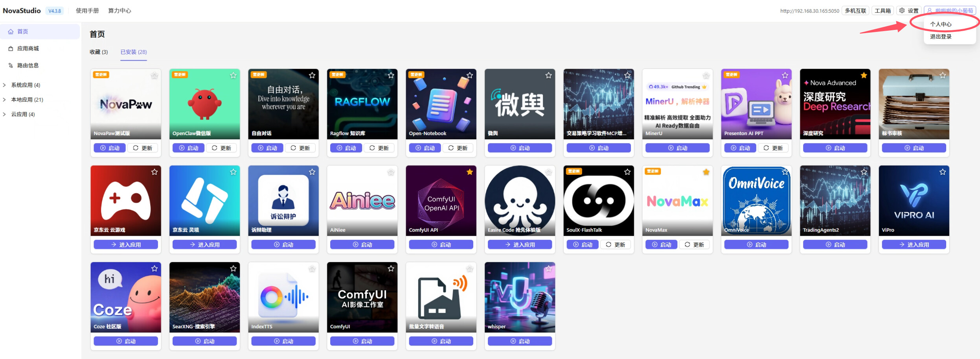Open the 诉辩助理 lawyer icon card
The image size is (980, 359).
coord(283,201)
